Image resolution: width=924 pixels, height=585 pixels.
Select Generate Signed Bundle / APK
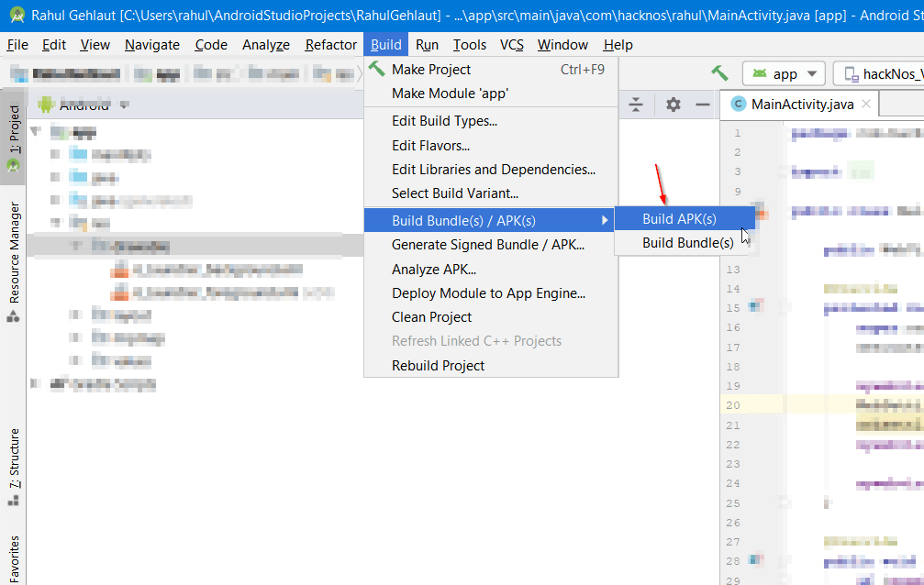(x=491, y=245)
